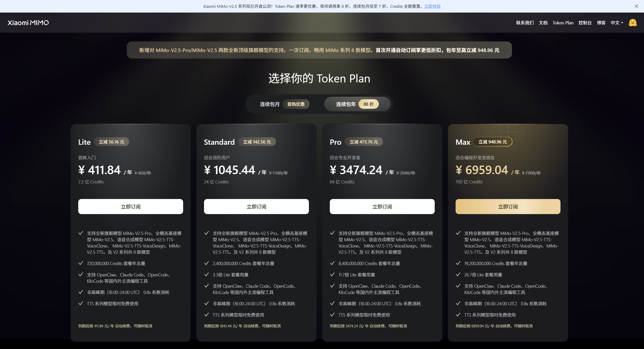
Task: Click the 84 亿 Credits text
Action: (342, 182)
